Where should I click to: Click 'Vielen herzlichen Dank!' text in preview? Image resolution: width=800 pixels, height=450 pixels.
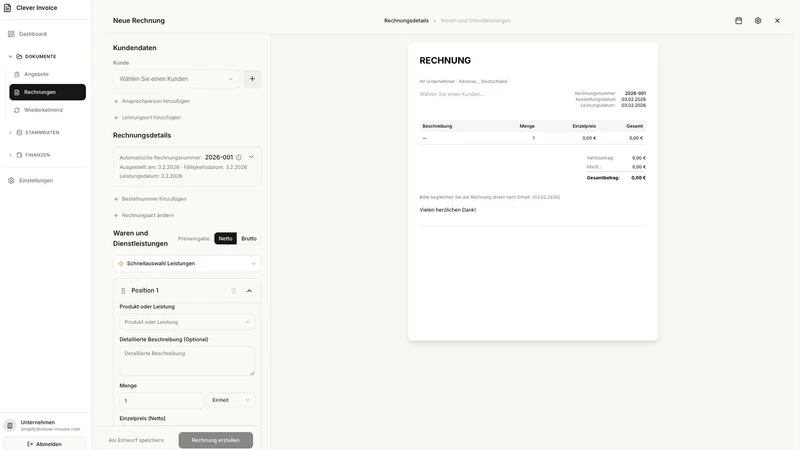[x=447, y=210]
